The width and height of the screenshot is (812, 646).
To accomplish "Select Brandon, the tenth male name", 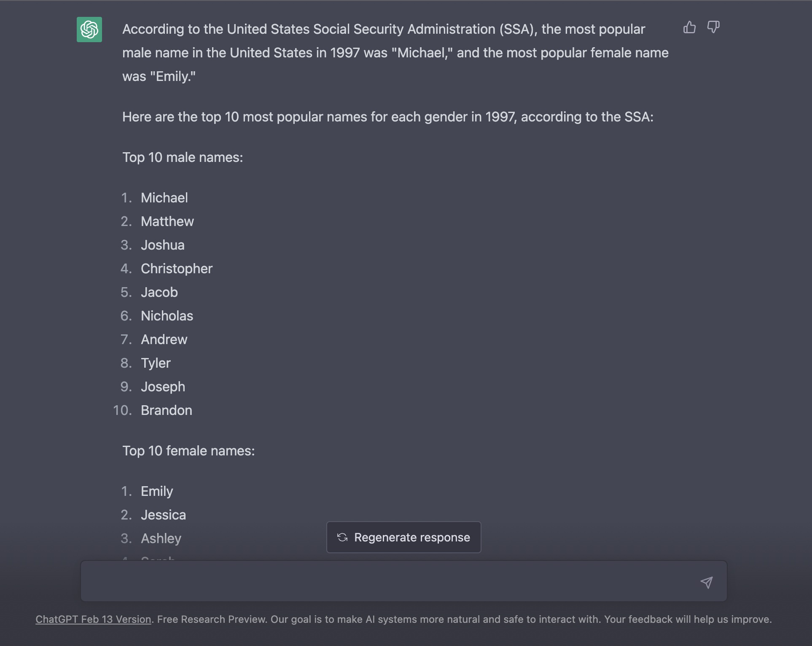I will 167,410.
